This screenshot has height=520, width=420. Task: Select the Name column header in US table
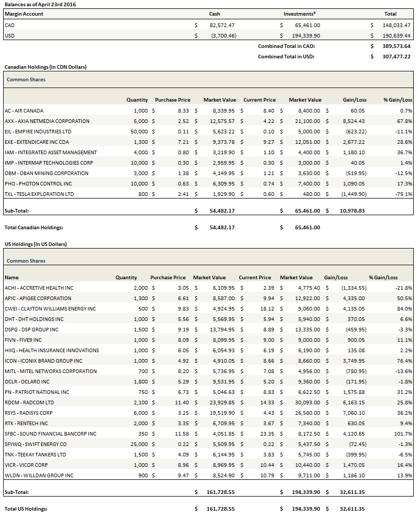[x=11, y=278]
